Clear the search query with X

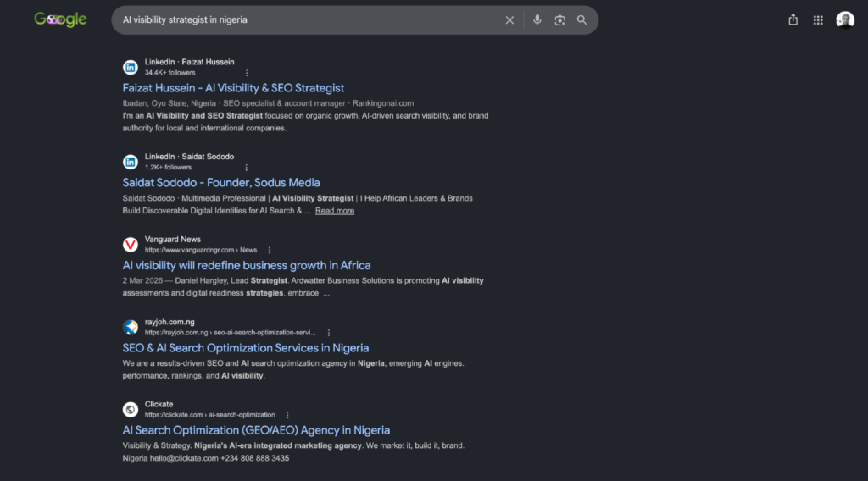pos(509,20)
